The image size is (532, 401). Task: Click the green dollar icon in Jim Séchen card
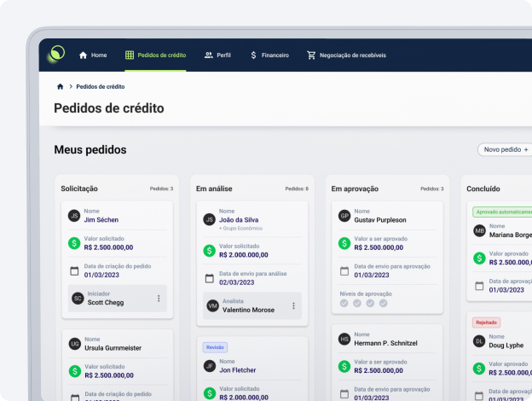tap(74, 243)
